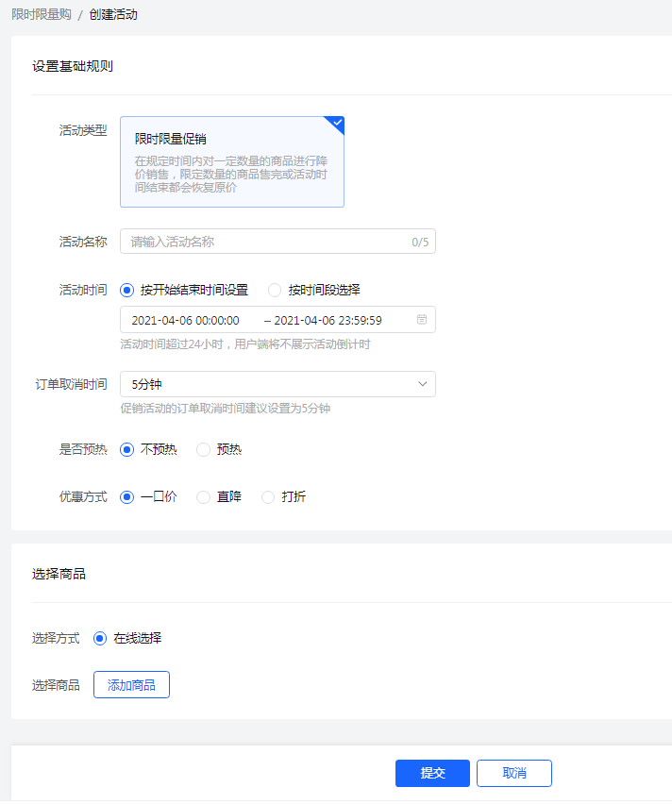Select the 限时限量促销 activity type card
Screen dimensions: 672x804
point(232,162)
